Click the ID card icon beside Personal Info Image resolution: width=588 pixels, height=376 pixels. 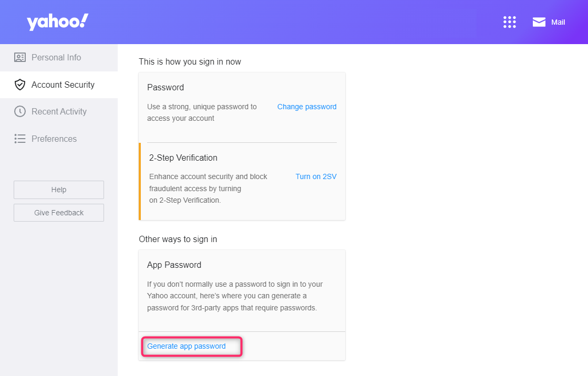tap(20, 58)
